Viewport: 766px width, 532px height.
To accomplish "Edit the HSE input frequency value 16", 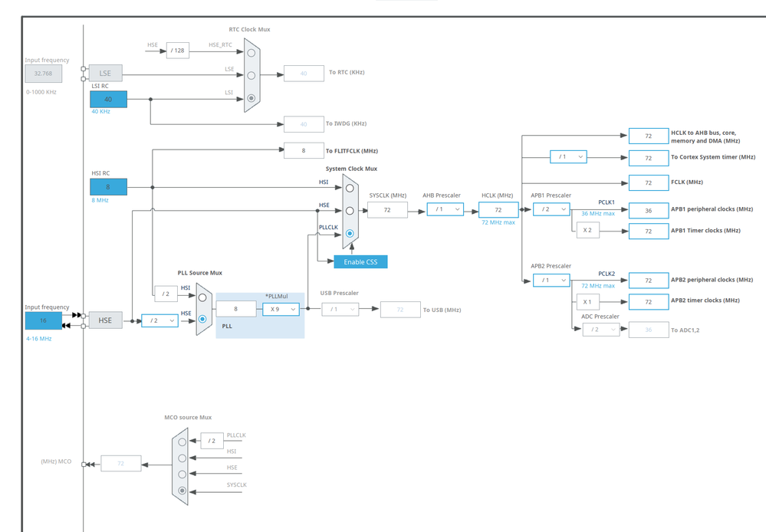I will click(43, 320).
